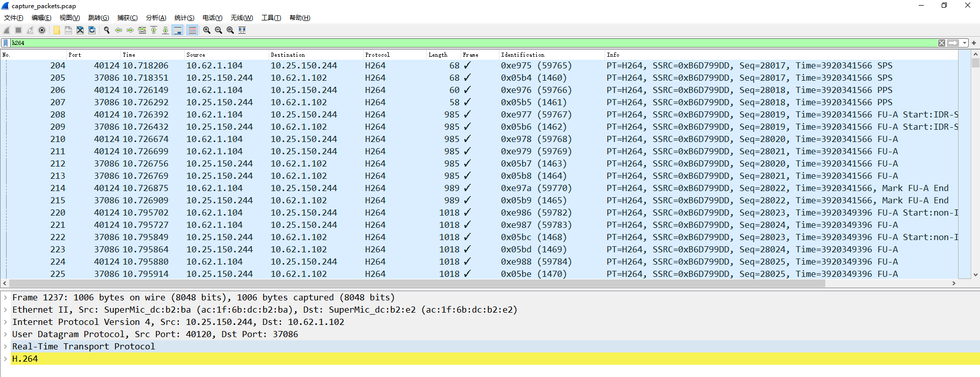Select packet 207 with ID 0x05b5
The image size is (980, 377).
tap(480, 102)
